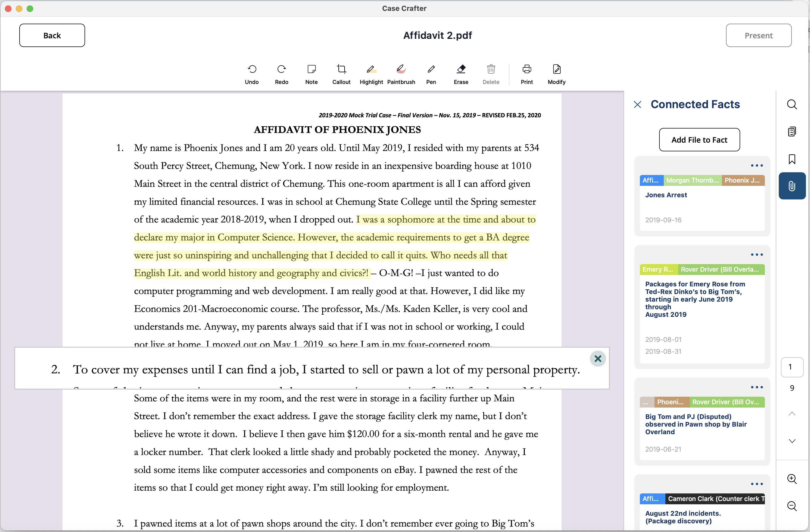Screen dimensions: 810x532
Task: Choose the Callout tool
Action: coord(341,74)
